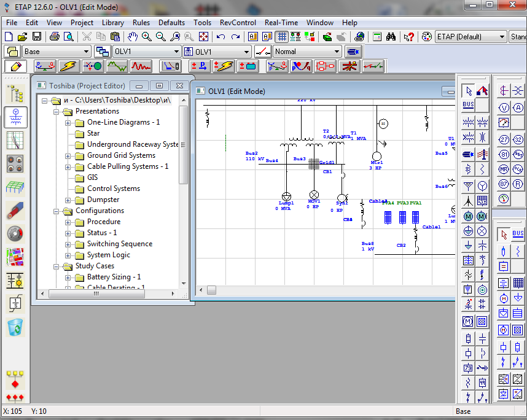Click the Redo arrow icon

coord(235,37)
